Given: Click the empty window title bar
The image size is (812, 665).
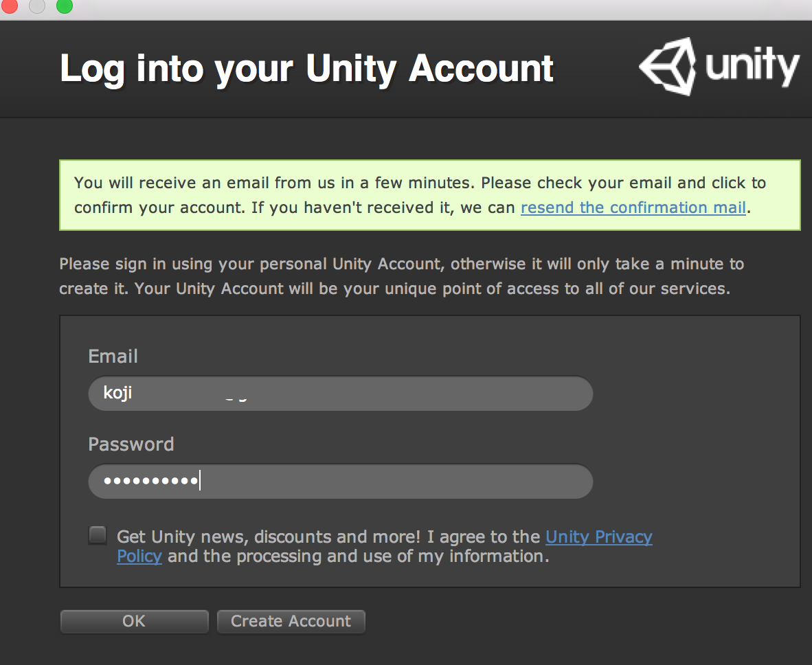Looking at the screenshot, I should 412,8.
